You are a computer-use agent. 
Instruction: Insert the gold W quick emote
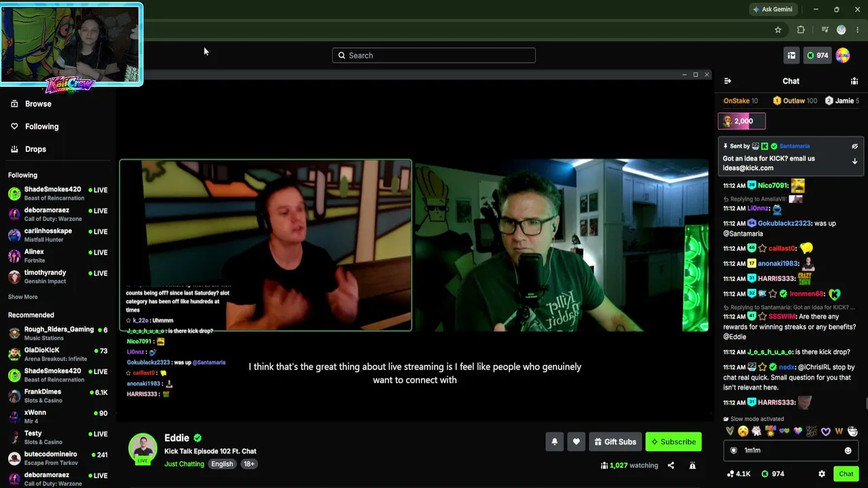point(839,432)
